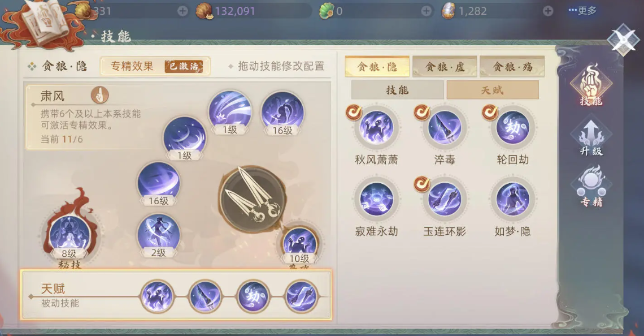Viewport: 644px width, 336px height.
Task: Switch to the 贪狼·虚 tab
Action: pos(445,66)
